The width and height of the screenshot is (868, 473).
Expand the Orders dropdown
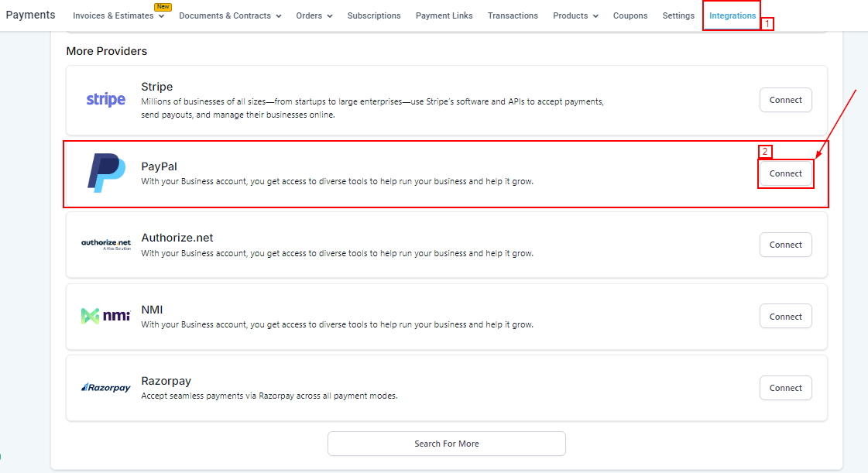[x=314, y=15]
